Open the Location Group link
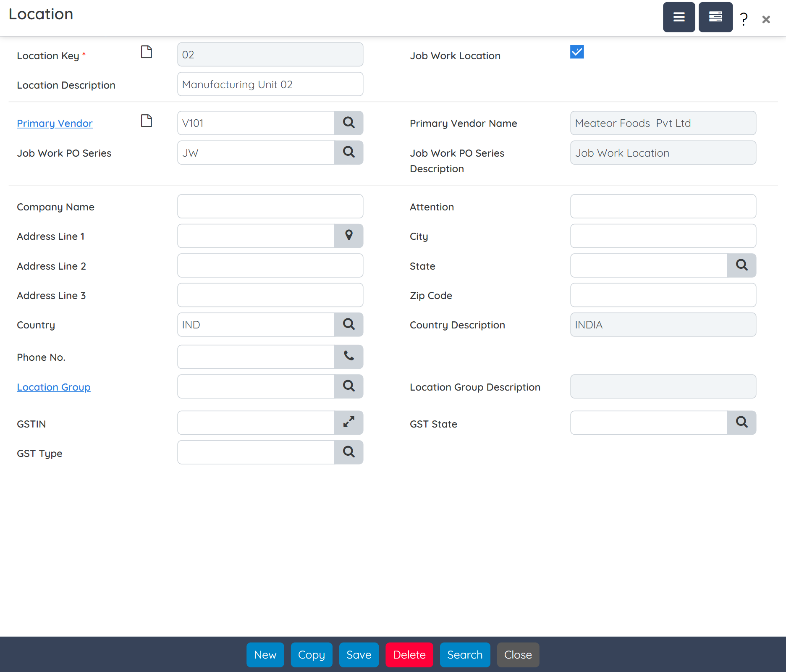This screenshot has height=672, width=786. pos(54,387)
